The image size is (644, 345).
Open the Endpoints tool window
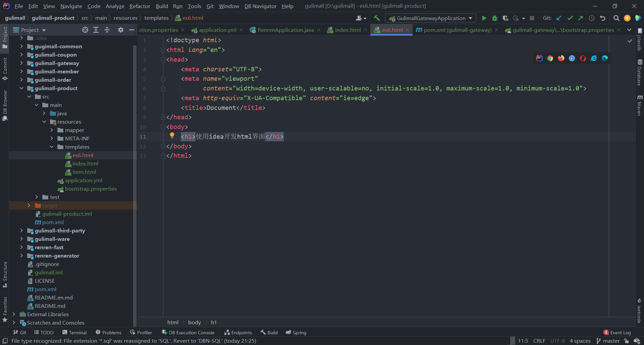click(x=238, y=333)
